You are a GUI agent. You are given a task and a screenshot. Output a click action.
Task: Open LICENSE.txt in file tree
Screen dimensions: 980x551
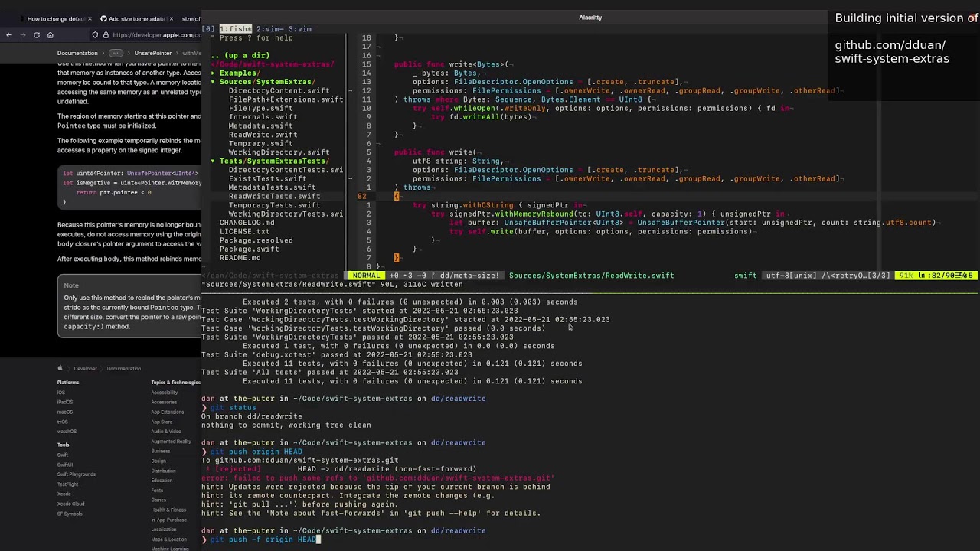click(x=244, y=232)
